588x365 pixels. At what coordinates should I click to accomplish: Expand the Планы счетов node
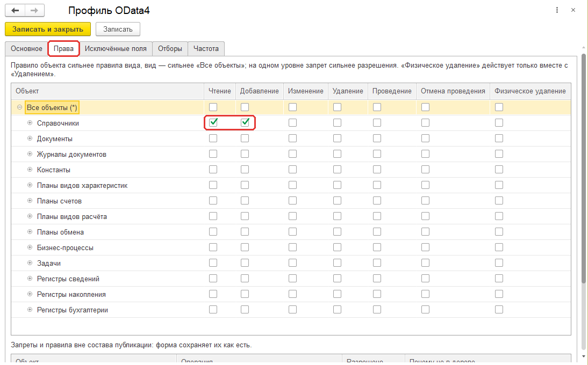[30, 201]
